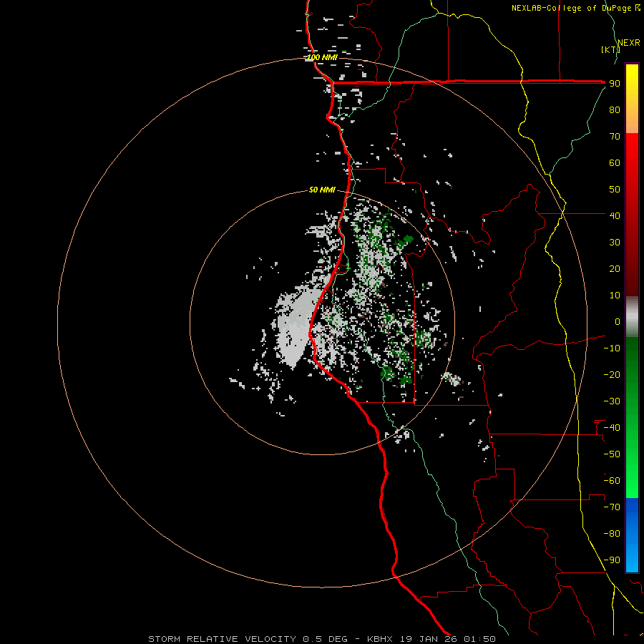Select the -40 colorbar label
The image size is (644, 644).
click(x=612, y=428)
